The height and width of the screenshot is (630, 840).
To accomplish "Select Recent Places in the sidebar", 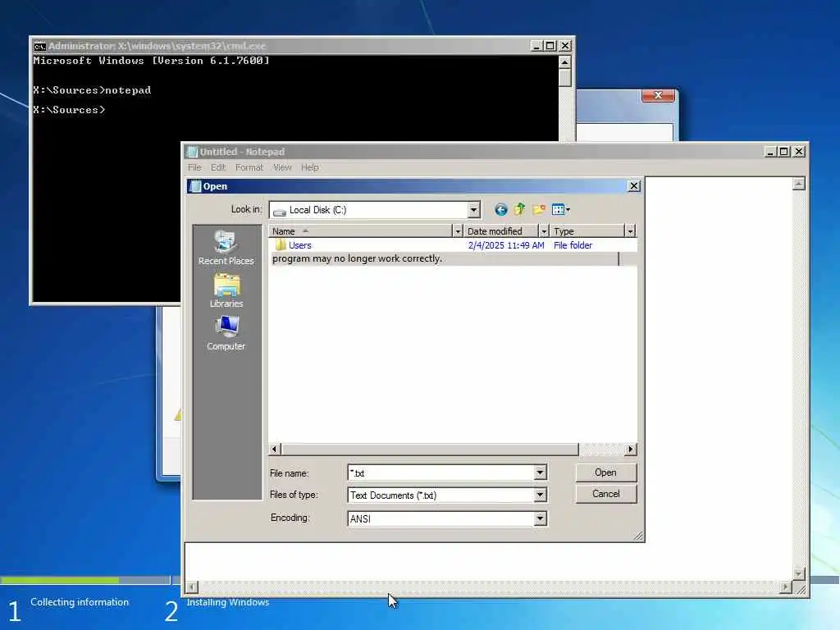I will [226, 249].
